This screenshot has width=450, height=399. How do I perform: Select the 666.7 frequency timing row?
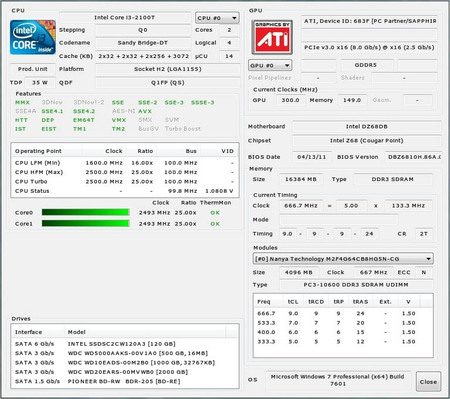[x=343, y=314]
